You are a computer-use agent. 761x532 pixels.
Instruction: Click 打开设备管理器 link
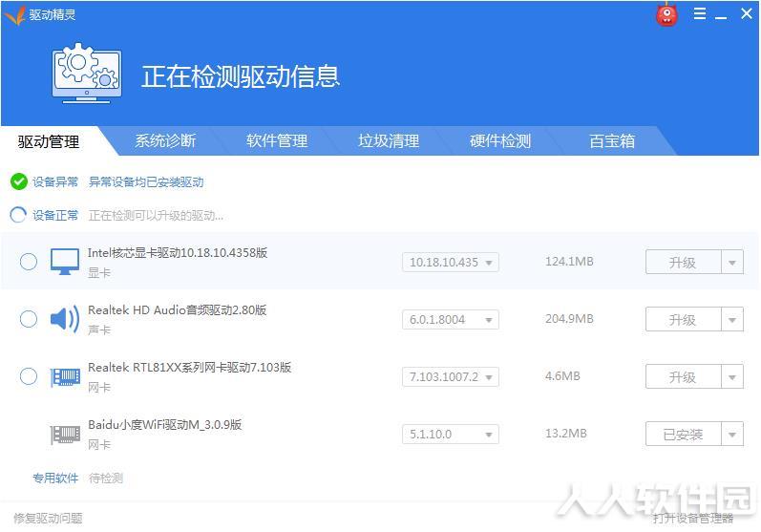[692, 518]
